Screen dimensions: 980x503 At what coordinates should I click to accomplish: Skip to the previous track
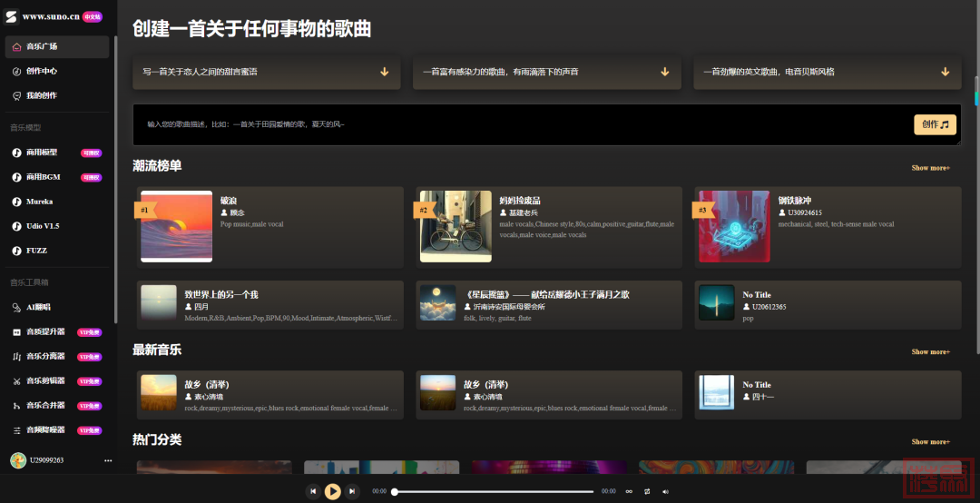[x=313, y=491]
